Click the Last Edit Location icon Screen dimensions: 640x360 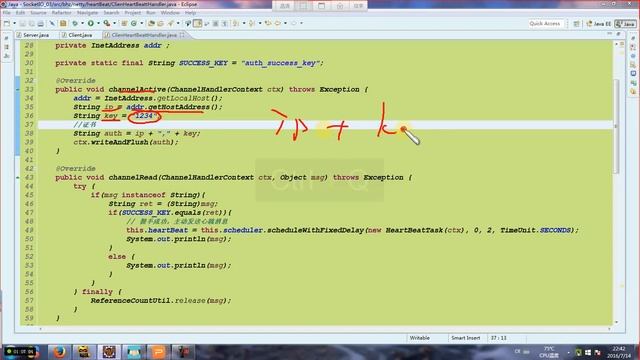coord(268,23)
